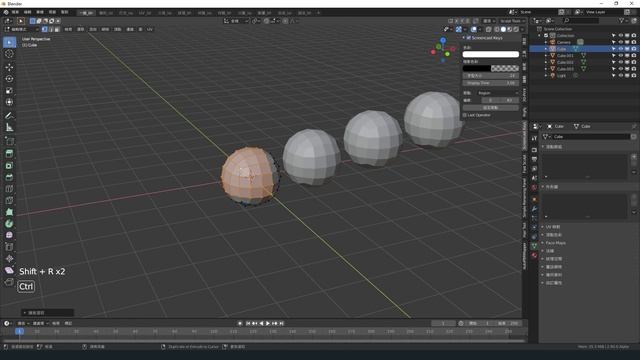Select the Transform tool

(9, 102)
